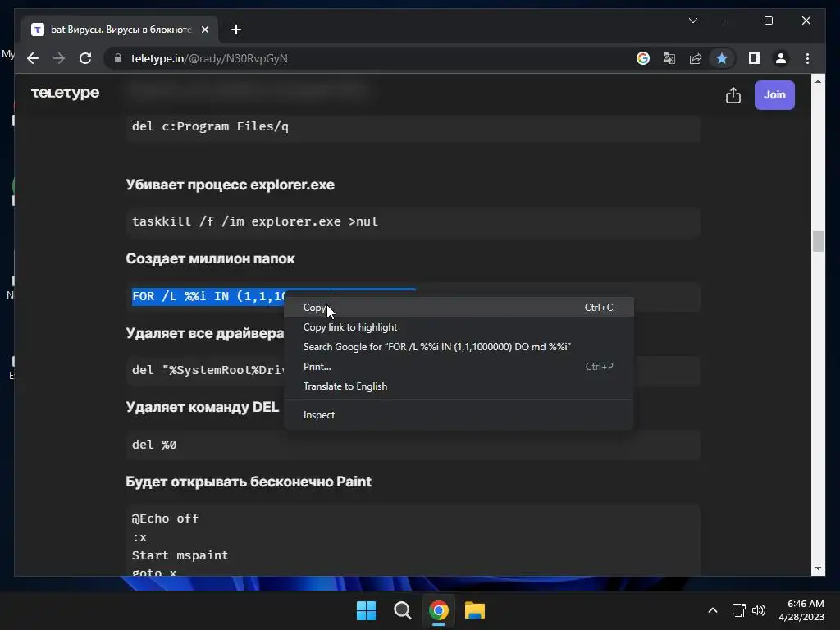Choose Copy from the context menu
Image resolution: width=840 pixels, height=630 pixels.
click(x=459, y=308)
